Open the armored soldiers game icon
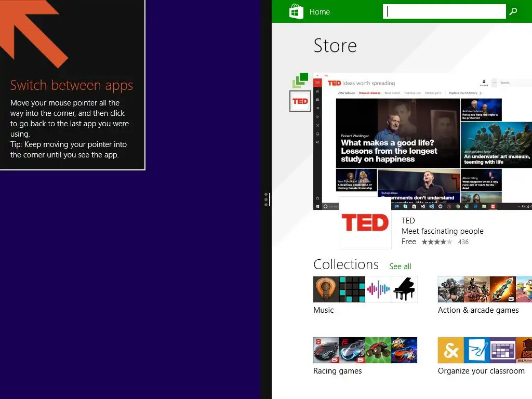 coord(477,289)
